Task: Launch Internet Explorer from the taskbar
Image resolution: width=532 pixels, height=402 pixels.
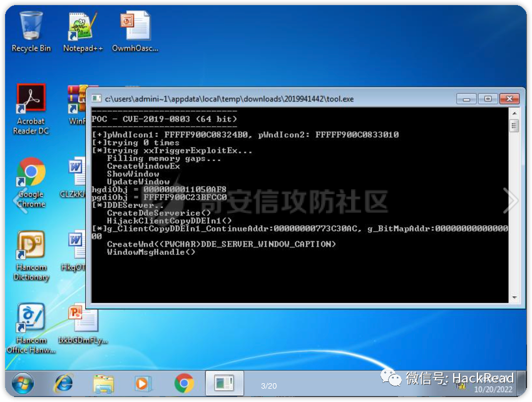Action: click(63, 383)
